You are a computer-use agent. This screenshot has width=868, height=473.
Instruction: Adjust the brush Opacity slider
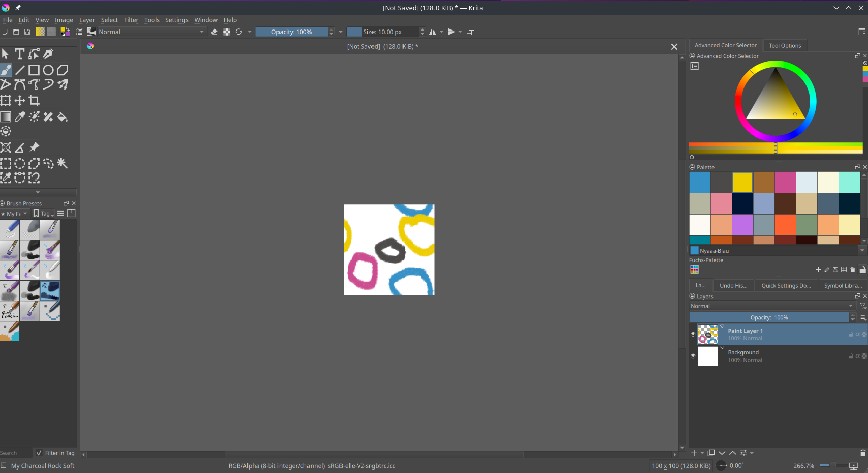[291, 32]
